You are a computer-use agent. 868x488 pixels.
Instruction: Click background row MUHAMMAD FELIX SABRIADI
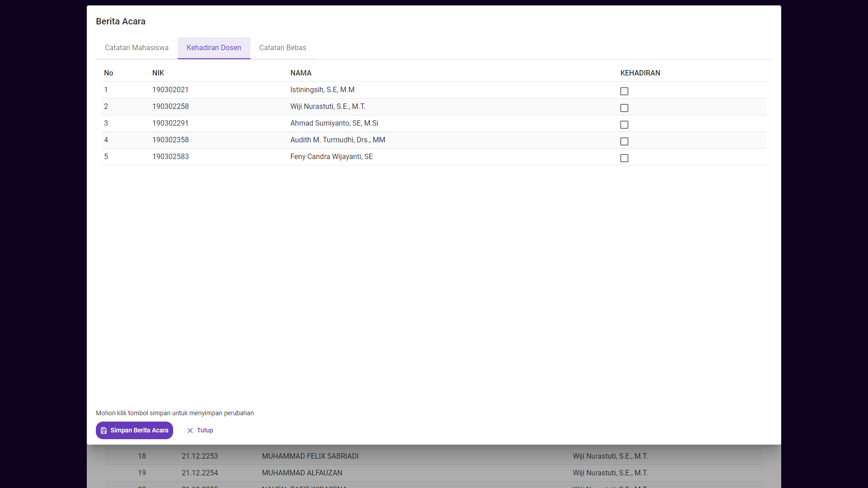coord(310,456)
